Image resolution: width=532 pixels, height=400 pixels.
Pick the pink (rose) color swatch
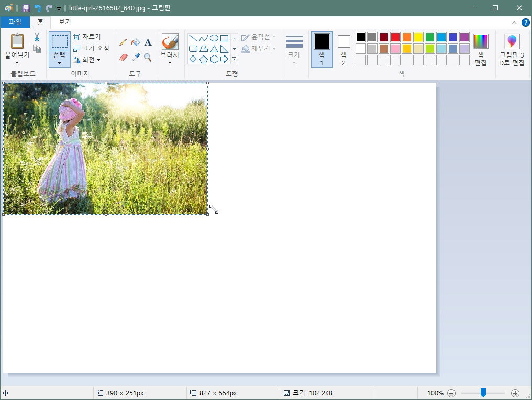pyautogui.click(x=395, y=49)
